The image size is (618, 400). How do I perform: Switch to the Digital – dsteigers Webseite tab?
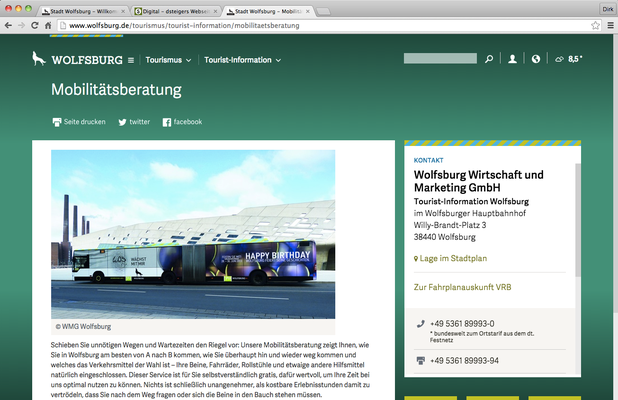pyautogui.click(x=175, y=11)
